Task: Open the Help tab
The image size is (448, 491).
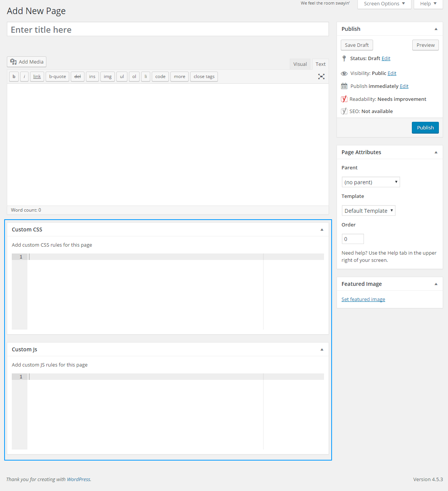Action: point(429,4)
